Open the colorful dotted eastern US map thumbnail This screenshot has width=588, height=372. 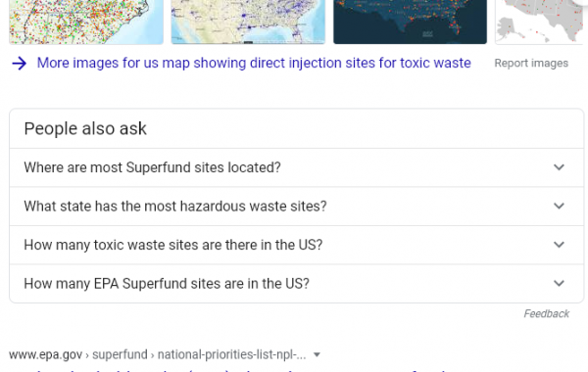pyautogui.click(x=86, y=22)
